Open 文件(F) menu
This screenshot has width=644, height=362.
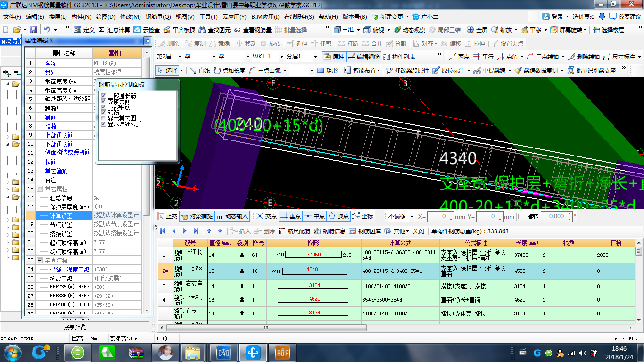[13, 16]
